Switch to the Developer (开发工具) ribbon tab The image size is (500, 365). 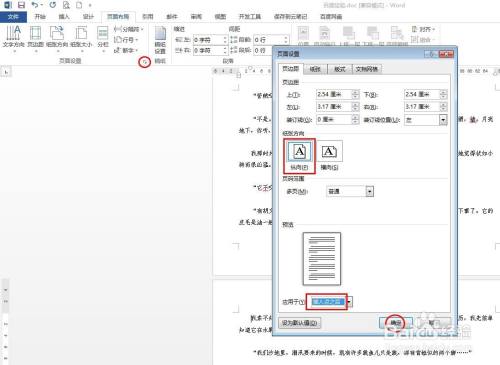point(250,17)
